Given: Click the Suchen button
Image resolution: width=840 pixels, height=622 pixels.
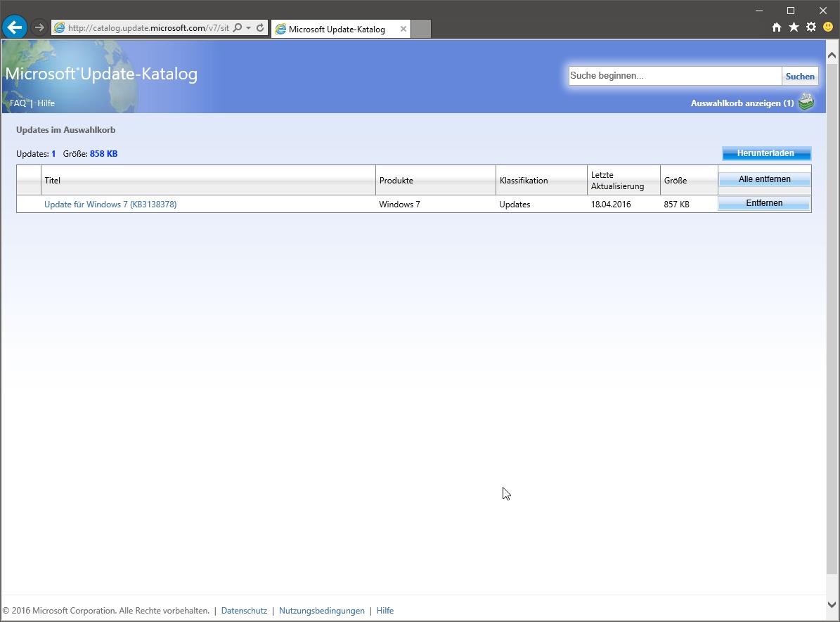Looking at the screenshot, I should click(x=800, y=76).
